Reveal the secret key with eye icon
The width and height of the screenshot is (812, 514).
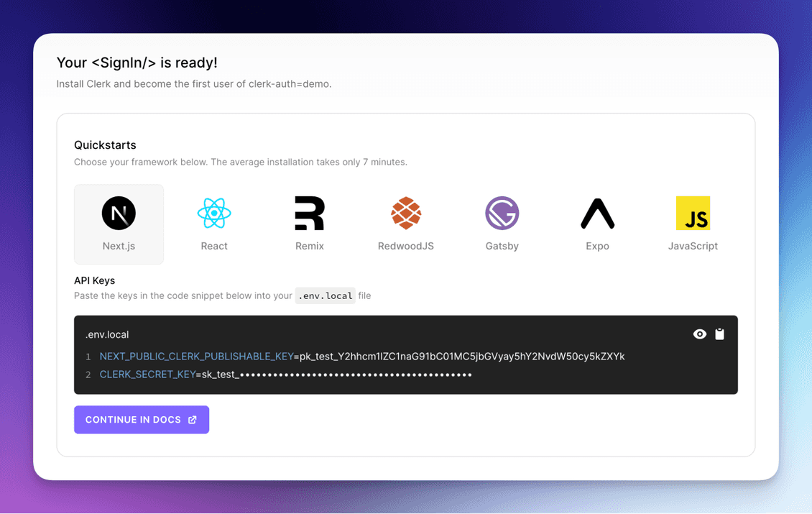[x=699, y=334]
